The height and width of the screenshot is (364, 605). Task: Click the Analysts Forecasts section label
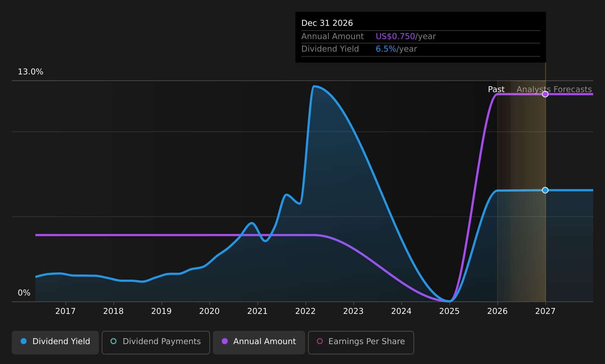554,89
